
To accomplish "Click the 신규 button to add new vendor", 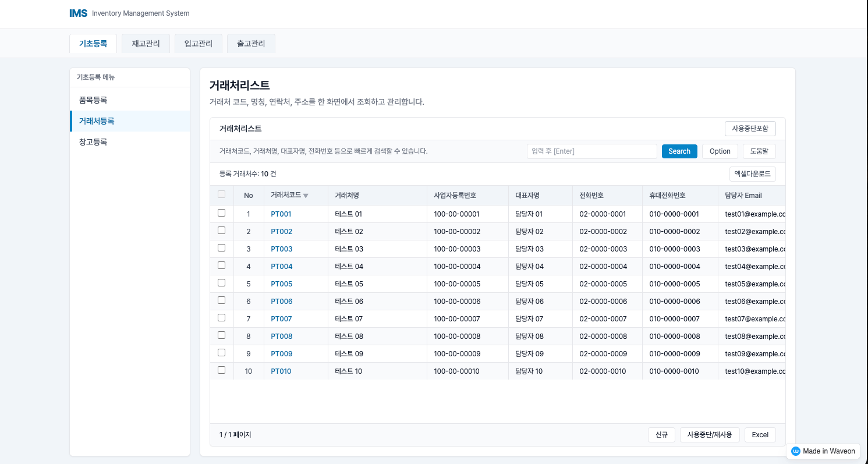I will [x=661, y=434].
